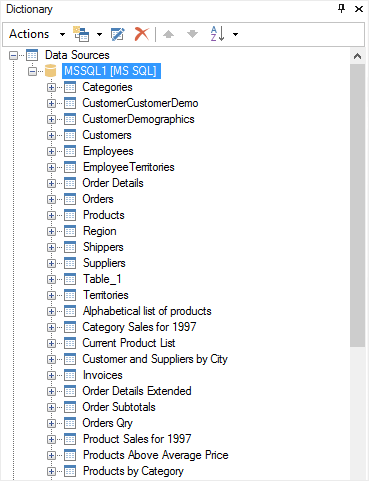This screenshot has width=369, height=481.
Task: Collapse the MSSQL1 [MS SQL] node
Action: point(32,71)
